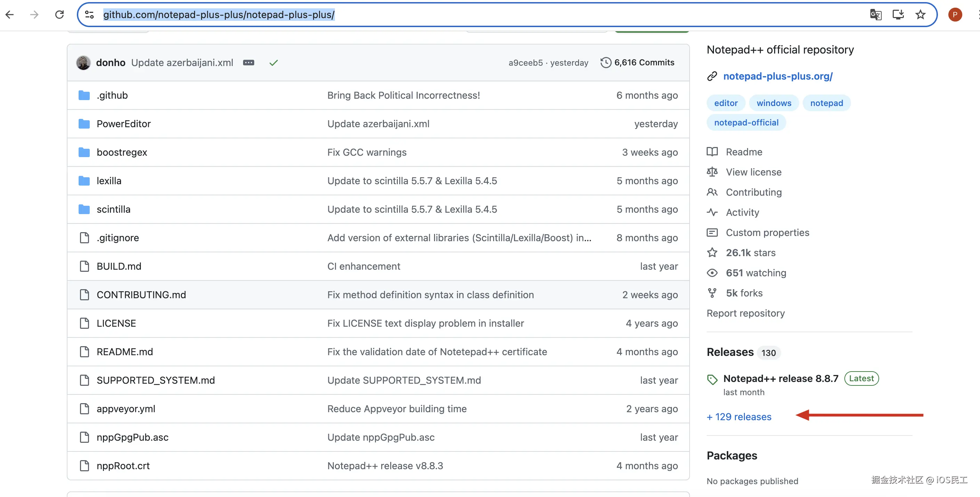980x497 pixels.
Task: Select the notepad-official topic tag
Action: point(746,122)
